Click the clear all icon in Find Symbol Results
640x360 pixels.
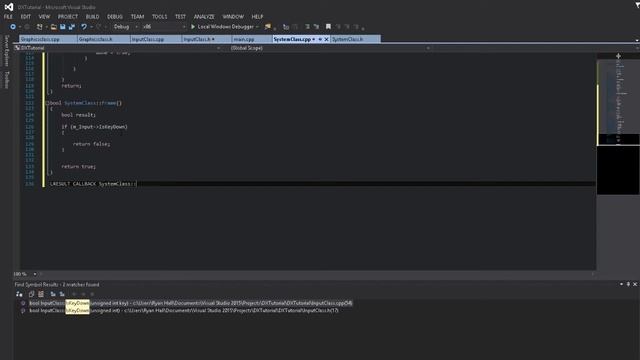click(x=41, y=294)
